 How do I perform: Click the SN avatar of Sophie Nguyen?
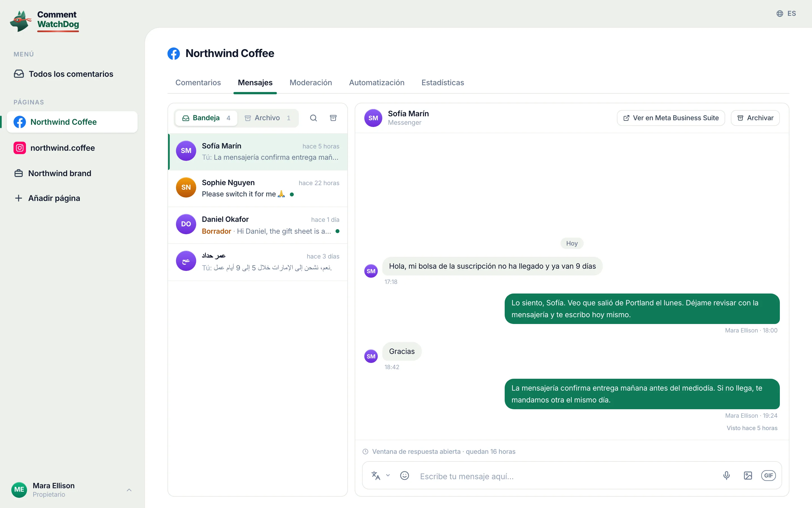click(186, 187)
